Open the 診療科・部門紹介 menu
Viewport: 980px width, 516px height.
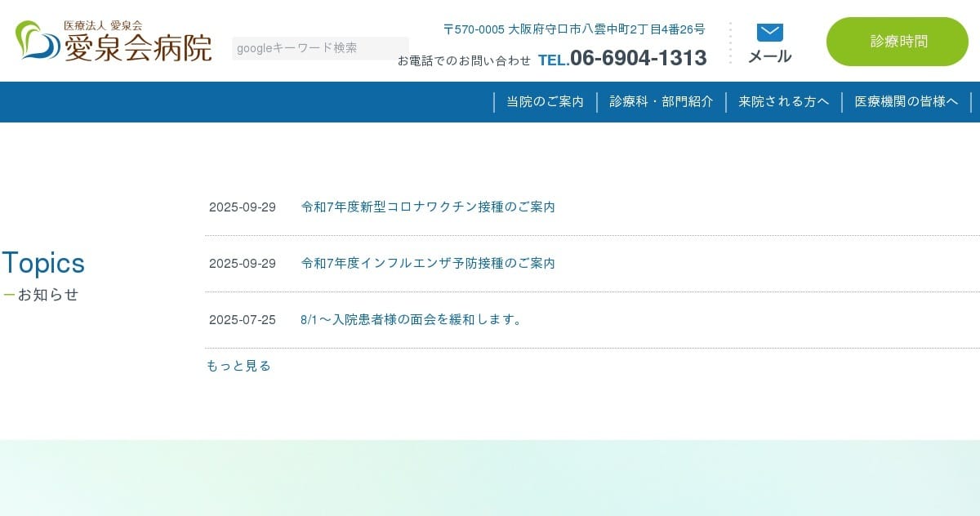[661, 102]
